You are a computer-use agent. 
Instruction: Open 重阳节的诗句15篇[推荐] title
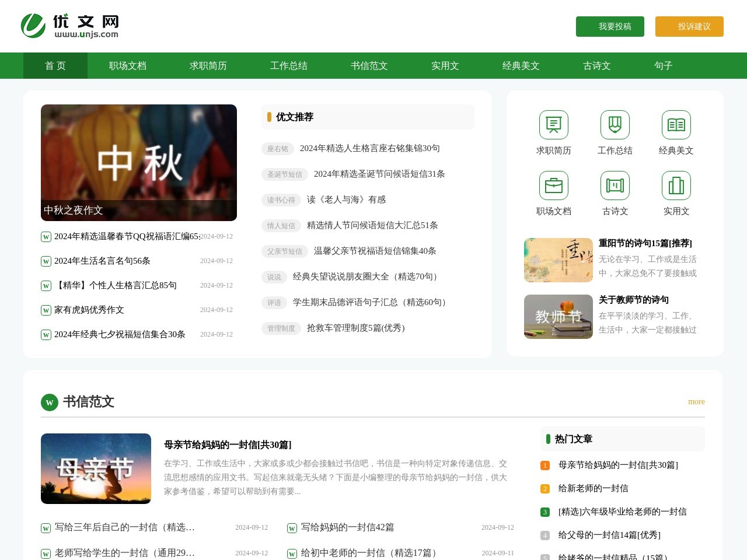point(645,243)
